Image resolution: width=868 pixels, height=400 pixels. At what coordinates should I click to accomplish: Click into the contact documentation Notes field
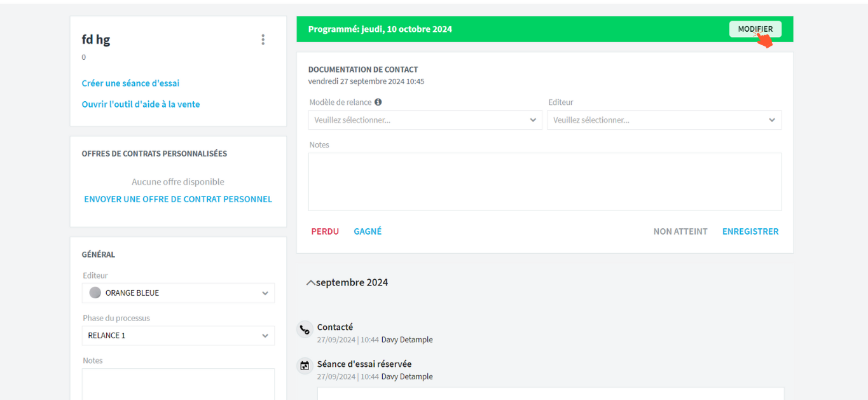pos(545,182)
